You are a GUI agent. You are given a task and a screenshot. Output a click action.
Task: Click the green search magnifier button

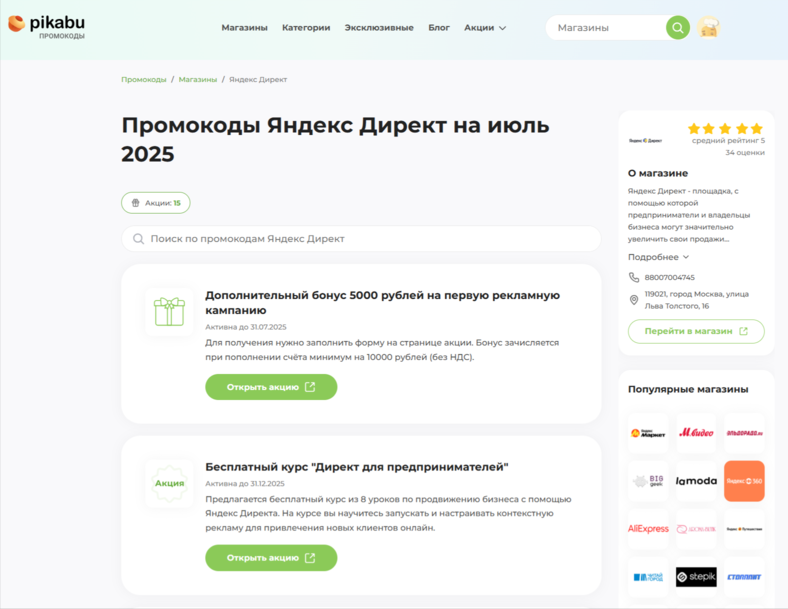(677, 27)
